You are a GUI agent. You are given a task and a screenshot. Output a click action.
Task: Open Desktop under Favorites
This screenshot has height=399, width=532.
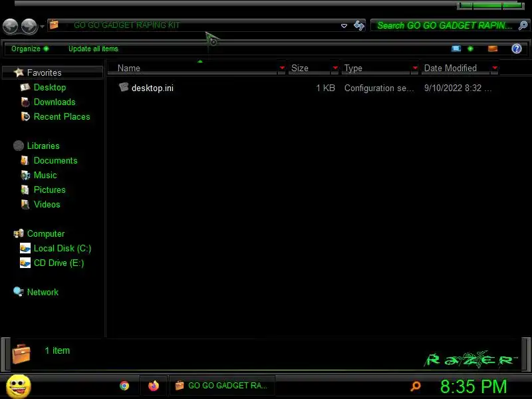tap(50, 87)
